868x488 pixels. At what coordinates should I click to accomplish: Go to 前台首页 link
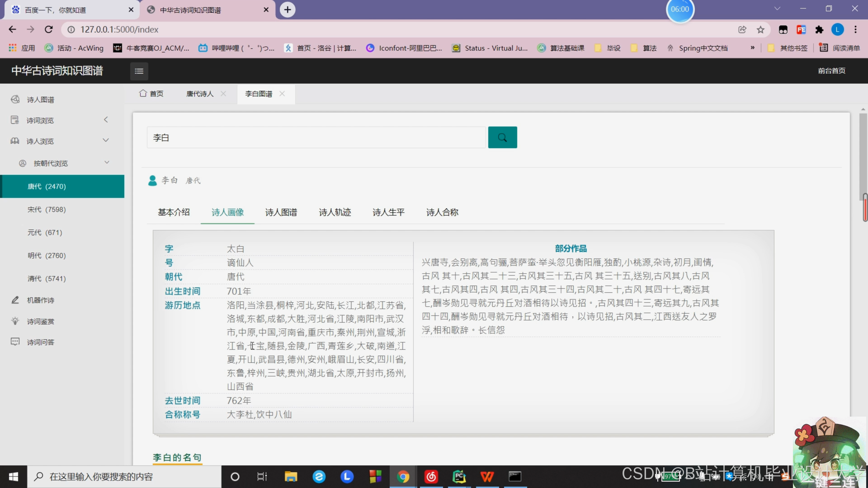831,71
